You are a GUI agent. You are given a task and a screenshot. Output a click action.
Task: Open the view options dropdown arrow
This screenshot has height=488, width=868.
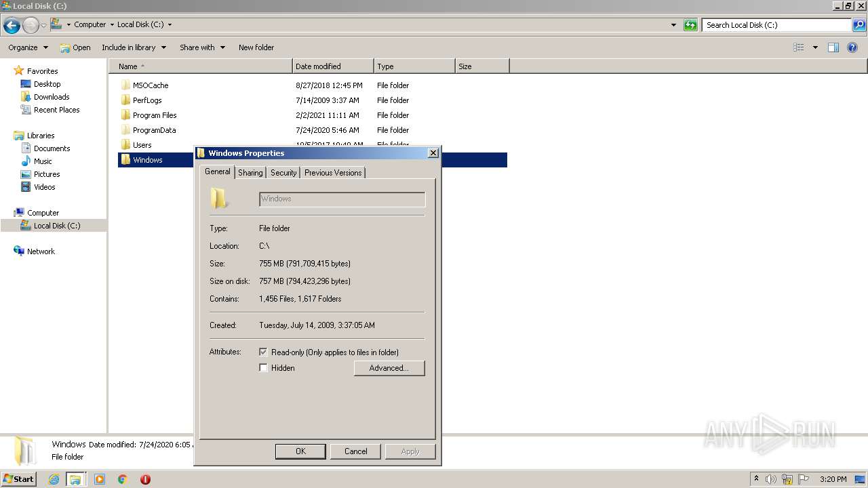pos(815,47)
